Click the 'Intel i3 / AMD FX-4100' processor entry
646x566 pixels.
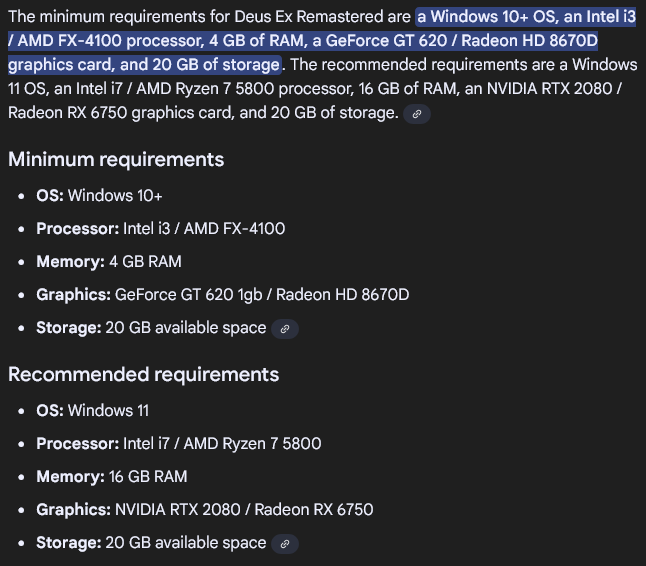[204, 228]
